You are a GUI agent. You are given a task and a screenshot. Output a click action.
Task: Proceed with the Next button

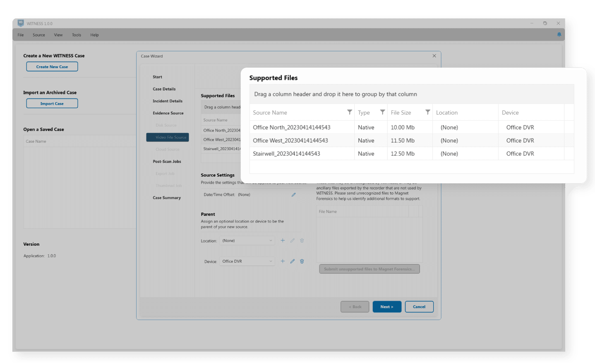click(x=387, y=307)
